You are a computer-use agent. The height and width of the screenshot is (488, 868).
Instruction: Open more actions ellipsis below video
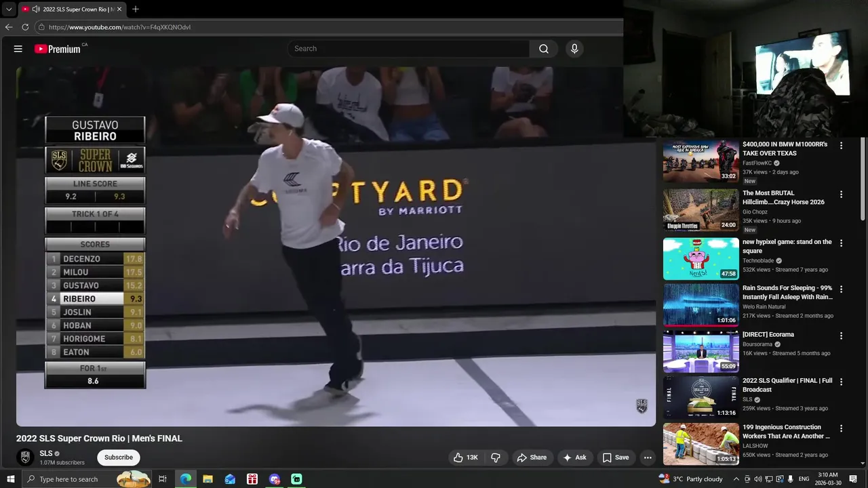[648, 457]
